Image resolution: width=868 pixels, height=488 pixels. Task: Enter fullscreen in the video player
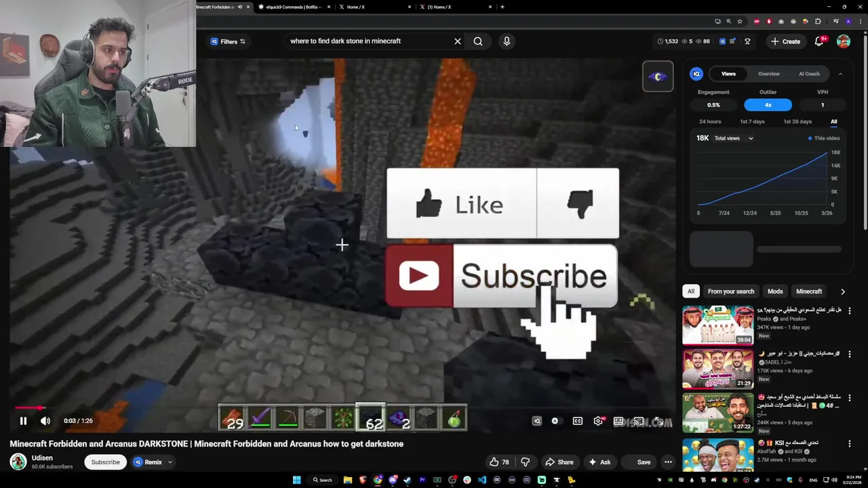(x=658, y=421)
